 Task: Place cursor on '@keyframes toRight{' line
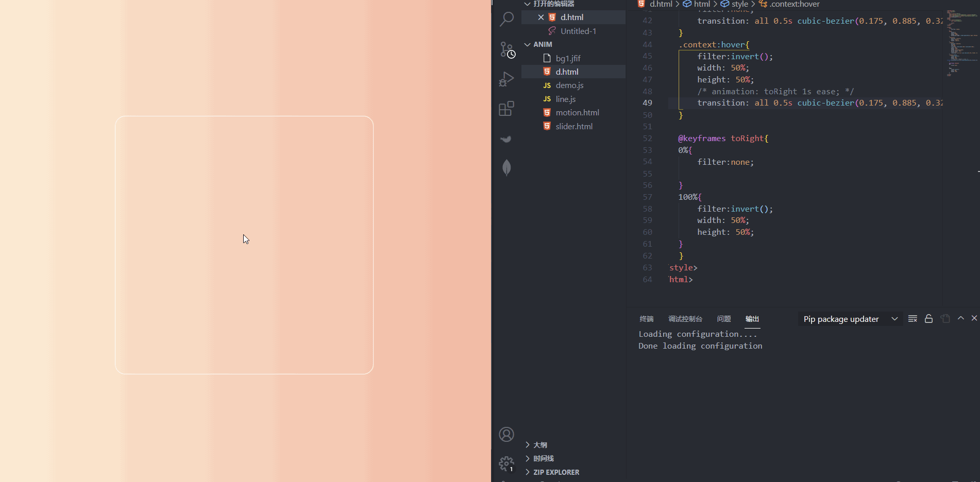tap(723, 138)
